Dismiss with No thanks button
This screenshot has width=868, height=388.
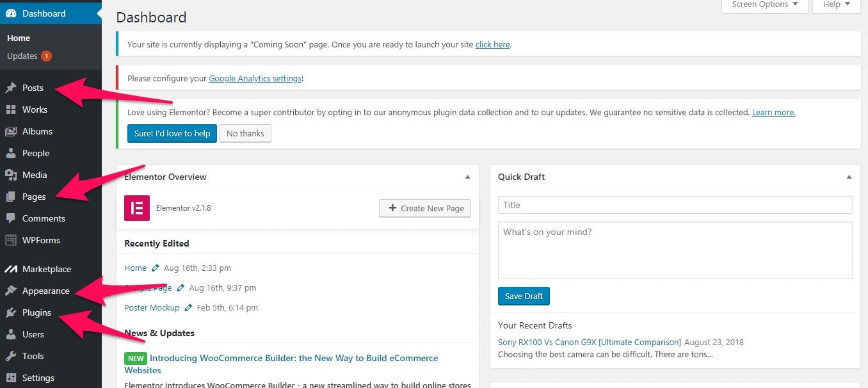[245, 133]
